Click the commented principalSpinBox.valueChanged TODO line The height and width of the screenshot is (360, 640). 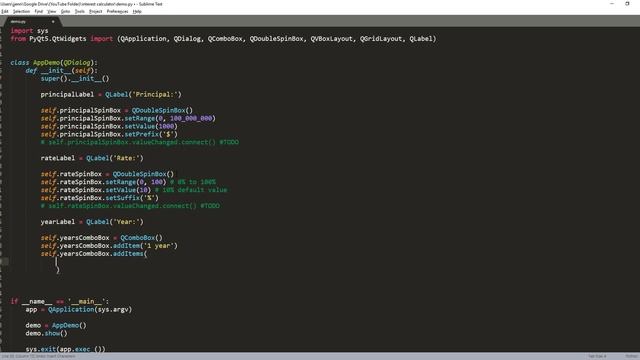[140, 142]
